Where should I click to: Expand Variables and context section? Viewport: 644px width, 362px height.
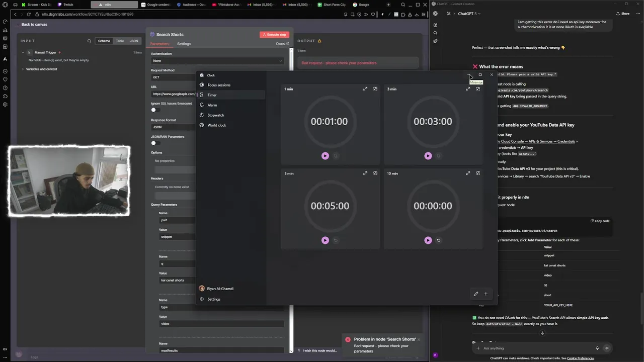click(x=23, y=69)
